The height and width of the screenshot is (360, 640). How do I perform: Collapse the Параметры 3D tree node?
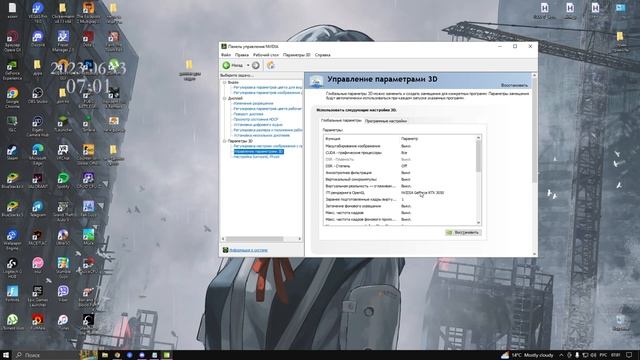coord(224,141)
